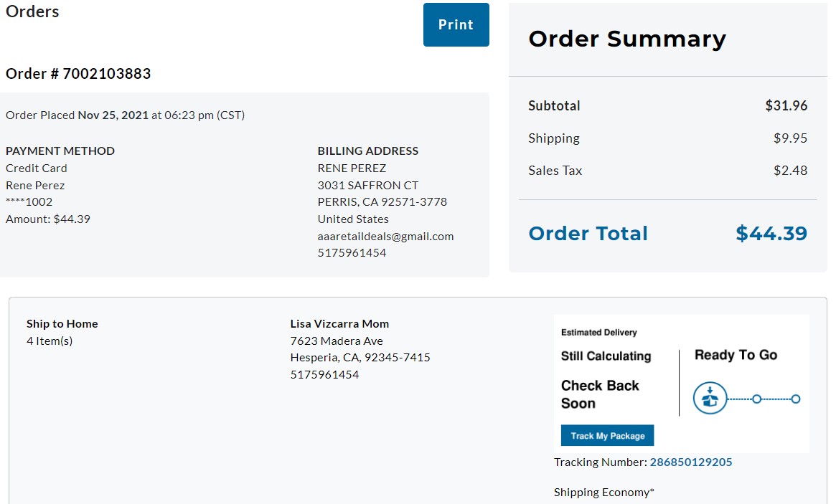Image resolution: width=836 pixels, height=504 pixels.
Task: Click the Subtotal amount $31.96
Action: coord(786,105)
